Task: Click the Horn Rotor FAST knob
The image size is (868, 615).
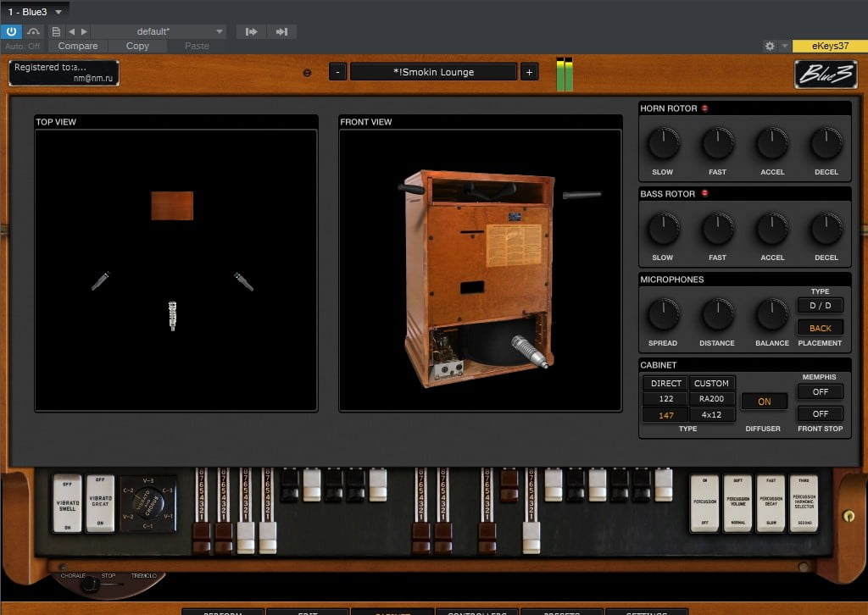Action: click(718, 143)
